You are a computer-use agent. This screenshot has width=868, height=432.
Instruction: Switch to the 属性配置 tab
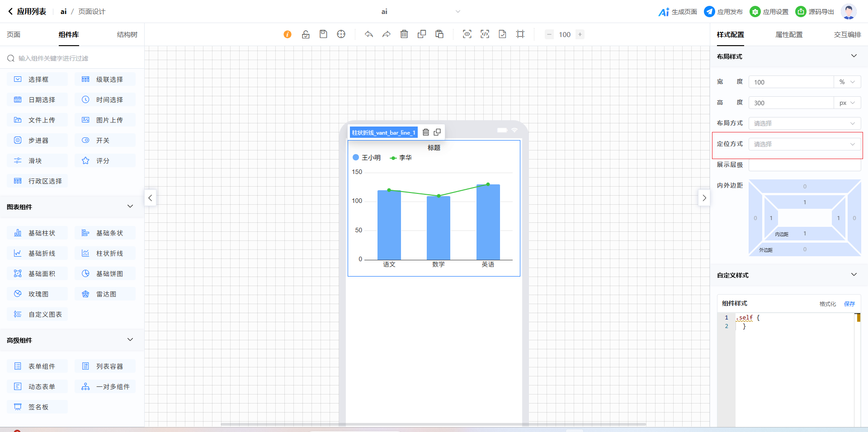(x=789, y=35)
